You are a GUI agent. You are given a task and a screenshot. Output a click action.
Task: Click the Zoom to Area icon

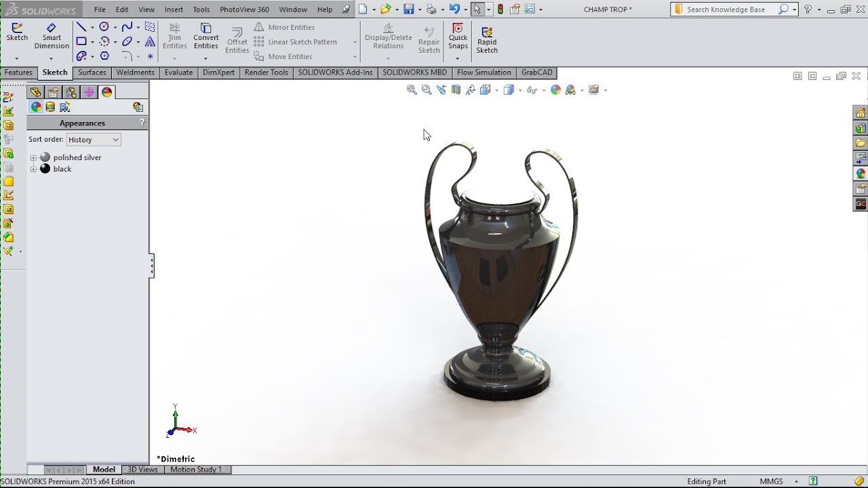click(x=427, y=89)
